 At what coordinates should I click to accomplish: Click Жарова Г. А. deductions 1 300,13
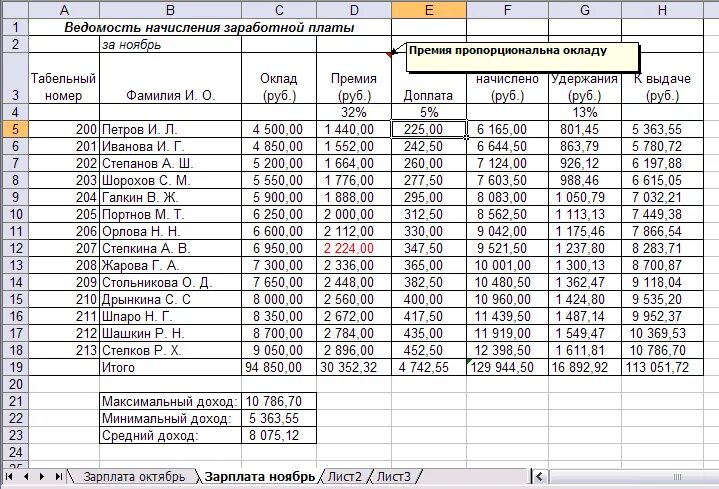point(585,265)
